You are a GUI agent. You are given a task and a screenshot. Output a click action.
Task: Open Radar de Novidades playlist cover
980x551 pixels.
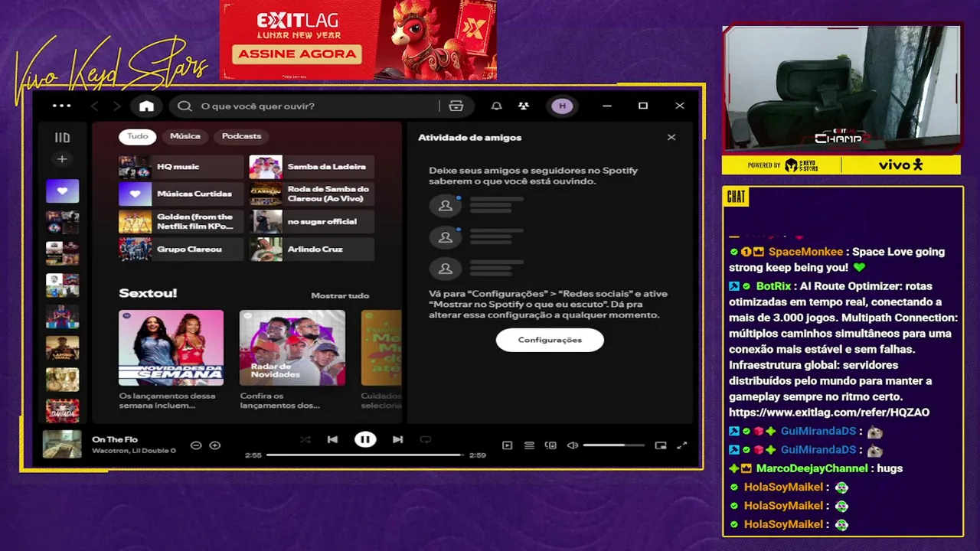(x=292, y=347)
